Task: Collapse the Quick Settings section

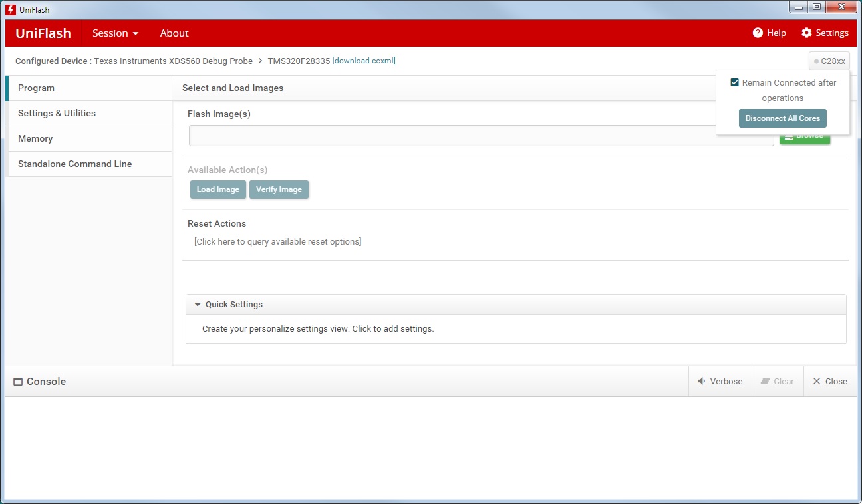Action: (198, 305)
